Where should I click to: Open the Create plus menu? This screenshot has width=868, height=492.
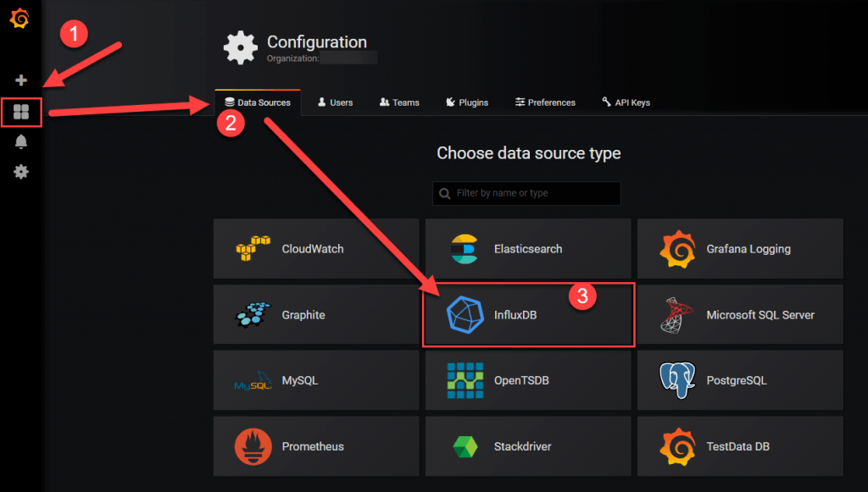(x=21, y=80)
